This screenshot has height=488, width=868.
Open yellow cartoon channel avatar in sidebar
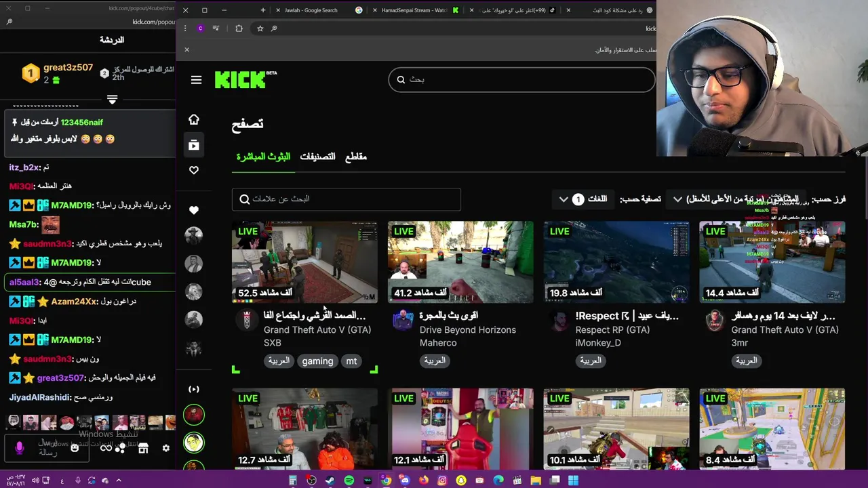coord(194,443)
